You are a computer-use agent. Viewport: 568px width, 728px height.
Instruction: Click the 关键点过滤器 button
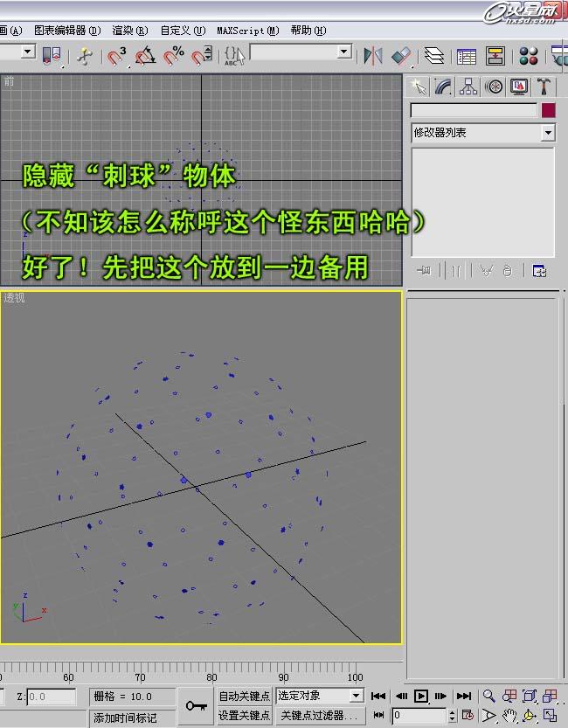click(318, 715)
